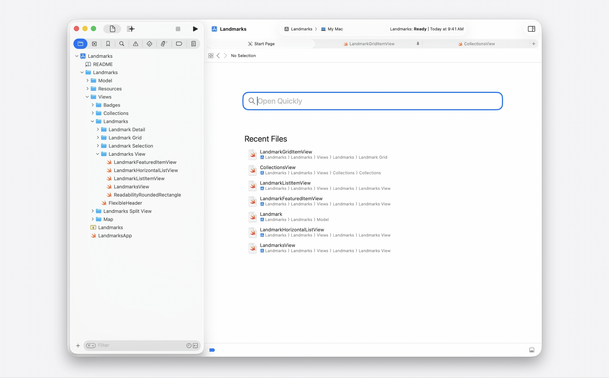Open LandmarkHorizontalListView from Recent Files
The height and width of the screenshot is (378, 609).
(x=319, y=232)
